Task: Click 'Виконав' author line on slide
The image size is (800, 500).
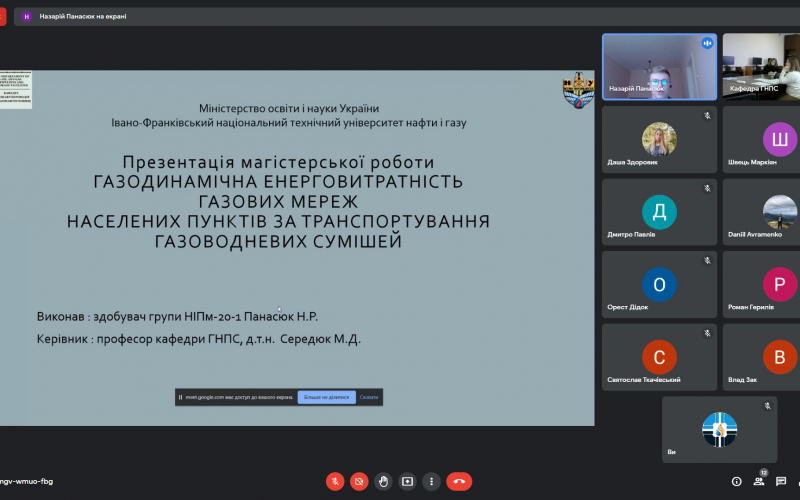Action: point(177,316)
